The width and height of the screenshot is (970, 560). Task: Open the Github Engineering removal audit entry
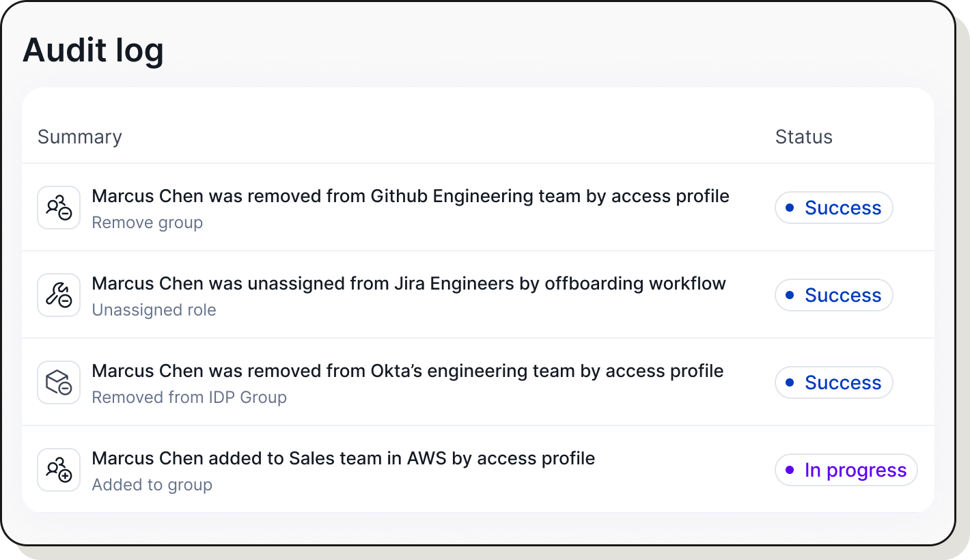410,196
